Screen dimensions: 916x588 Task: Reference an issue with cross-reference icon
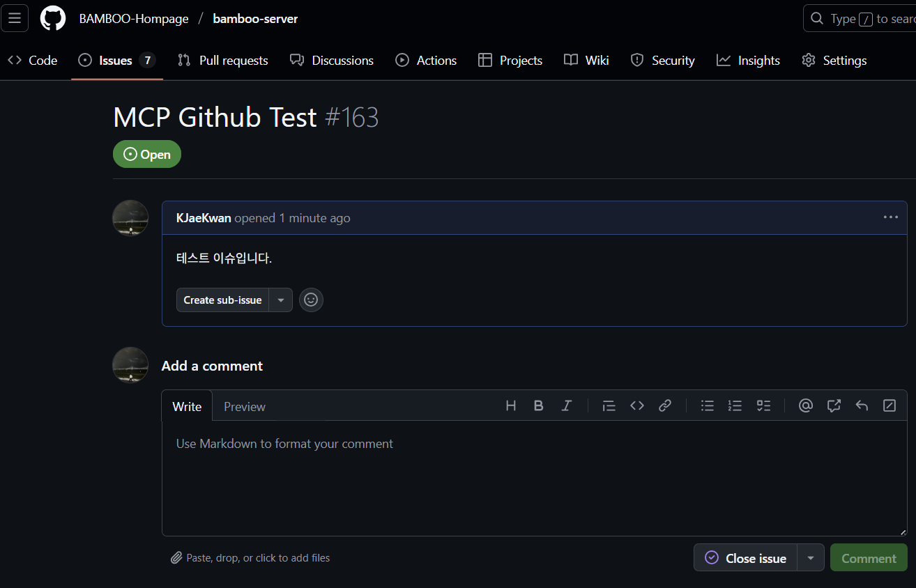click(x=834, y=405)
